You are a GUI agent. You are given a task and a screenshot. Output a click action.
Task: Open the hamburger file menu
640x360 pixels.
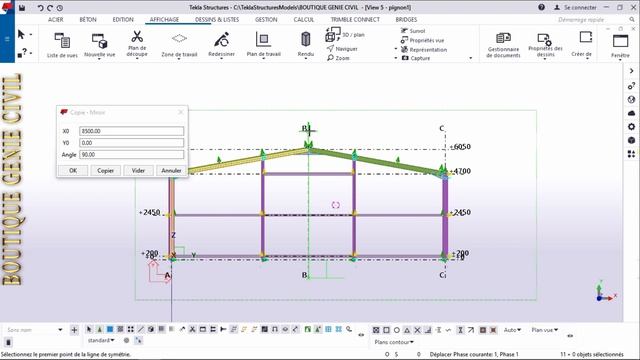click(x=7, y=39)
